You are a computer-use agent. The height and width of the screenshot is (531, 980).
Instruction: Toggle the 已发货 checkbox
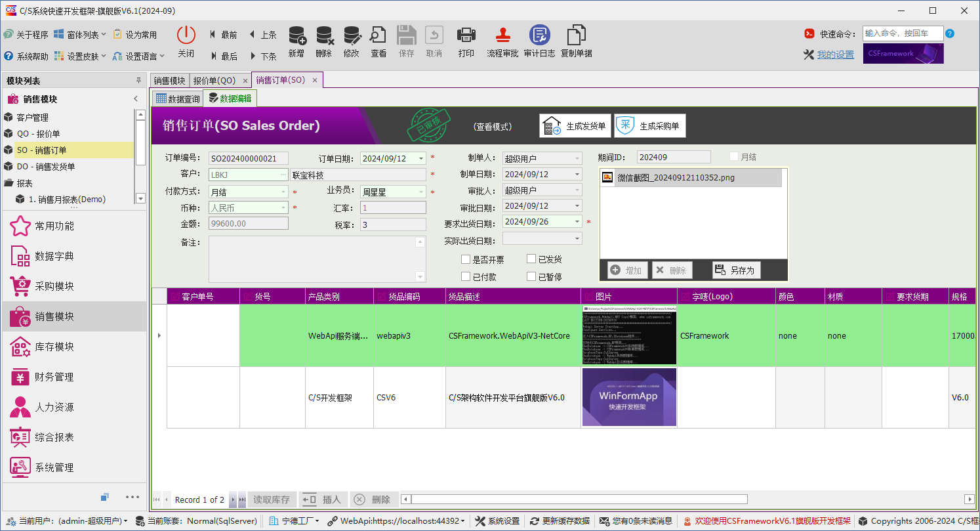click(x=531, y=260)
